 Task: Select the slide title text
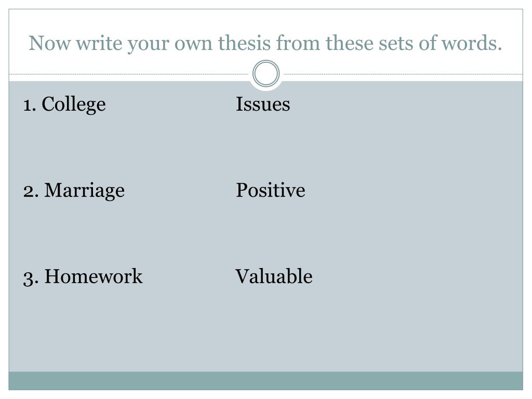point(265,43)
